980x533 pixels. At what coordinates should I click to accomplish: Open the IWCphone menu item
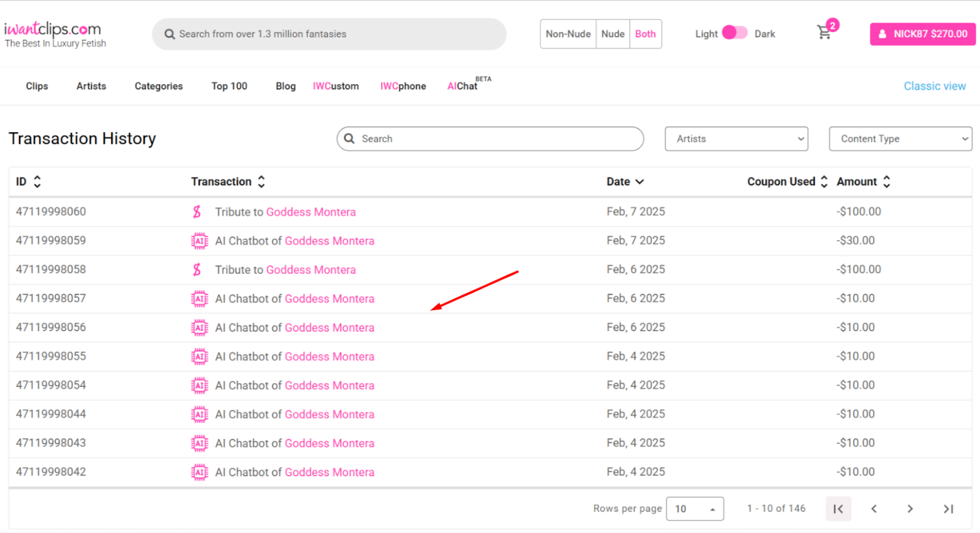(x=403, y=86)
